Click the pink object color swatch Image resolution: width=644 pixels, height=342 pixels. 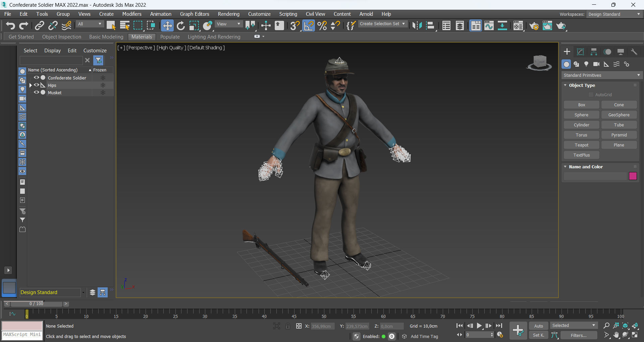633,176
